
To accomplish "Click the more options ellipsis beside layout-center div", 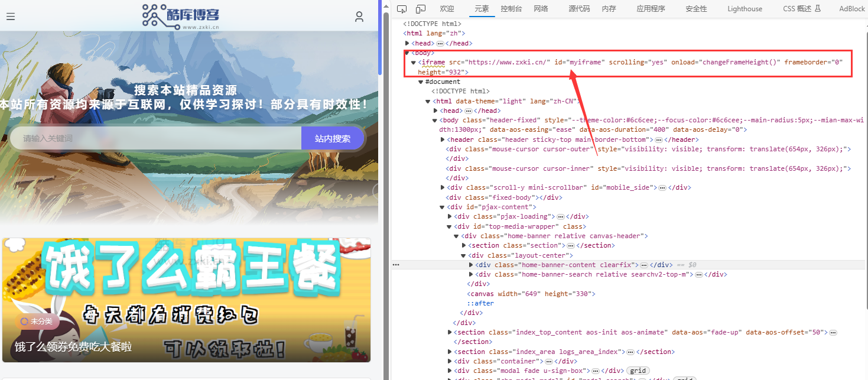I will coord(396,264).
